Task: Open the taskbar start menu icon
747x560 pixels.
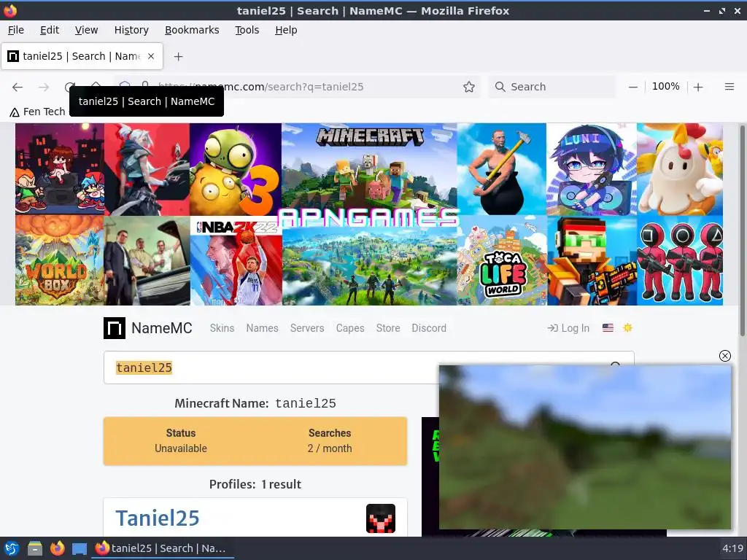Action: pyautogui.click(x=12, y=548)
